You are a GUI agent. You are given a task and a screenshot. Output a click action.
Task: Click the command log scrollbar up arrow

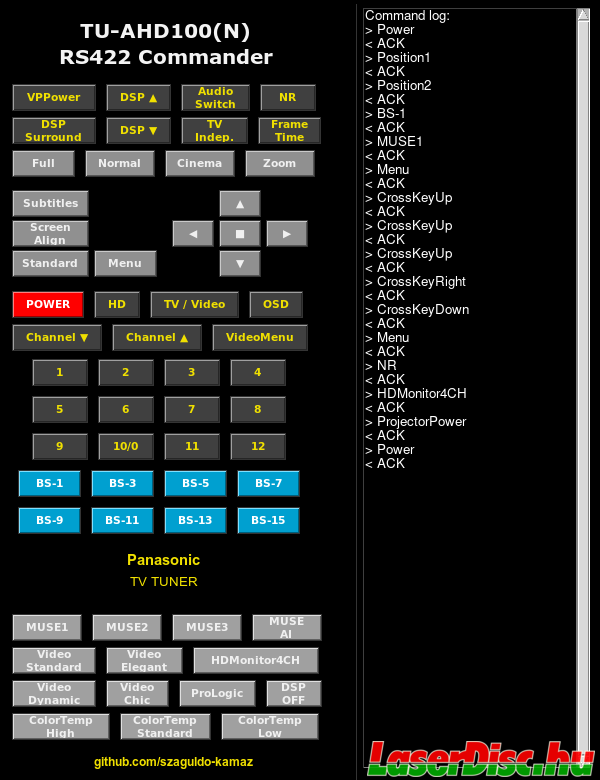tap(583, 15)
